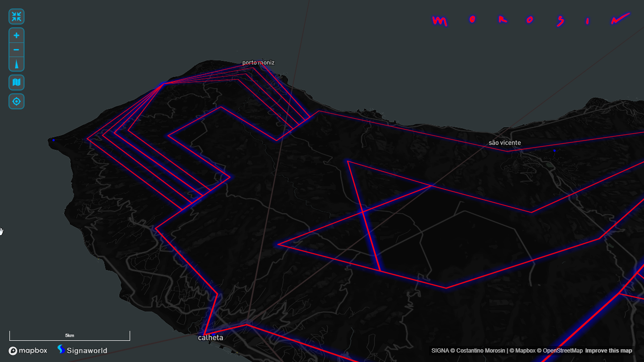Click the Improve this map link
The image size is (644, 362).
(609, 351)
